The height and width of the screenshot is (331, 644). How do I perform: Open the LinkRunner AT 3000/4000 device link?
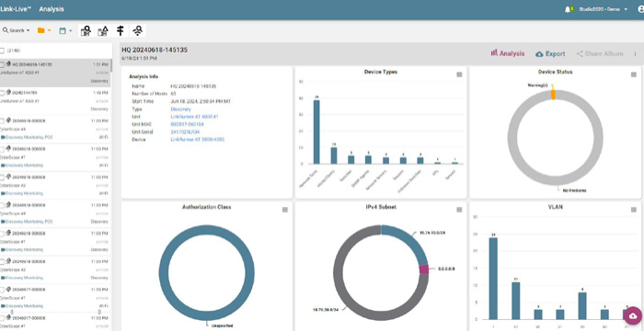(198, 140)
